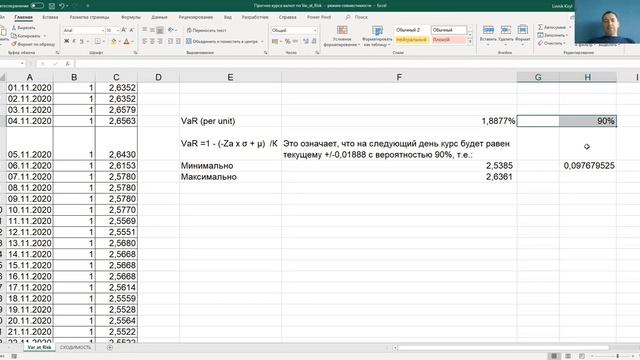Open Форматировать как таблицу menu
The image size is (640, 360).
(x=377, y=36)
